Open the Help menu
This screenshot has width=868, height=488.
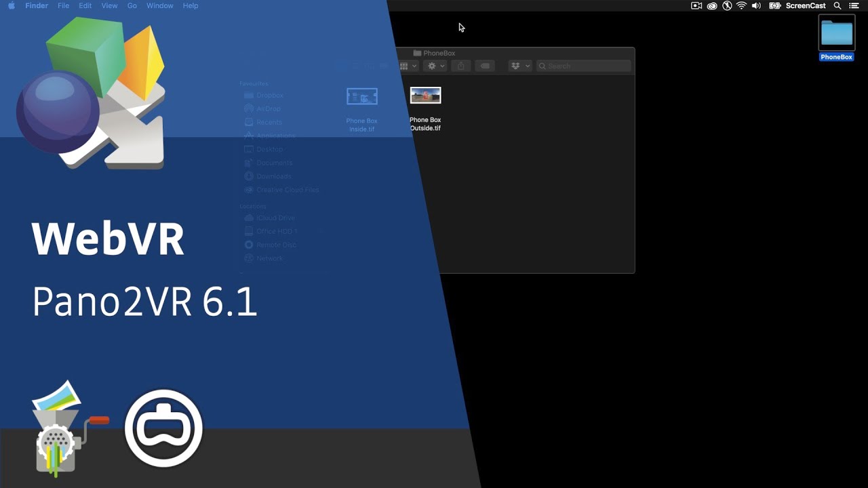tap(191, 5)
